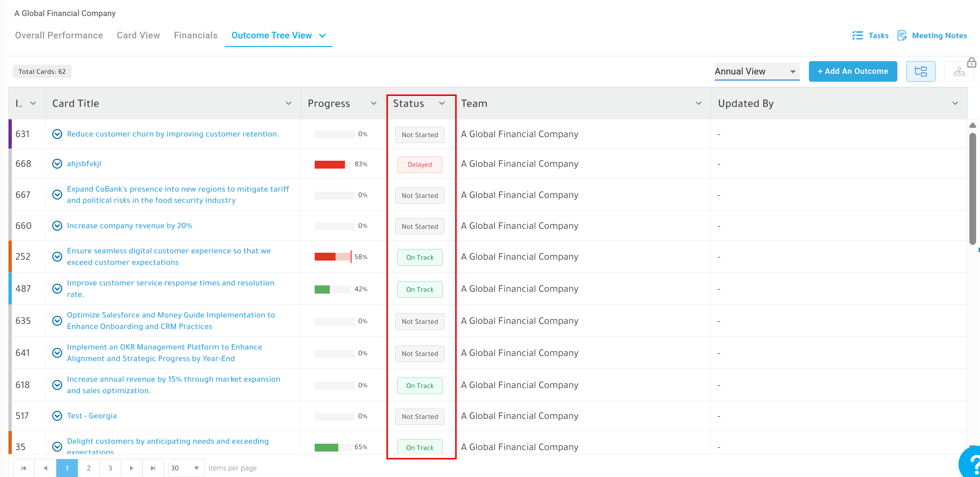Image resolution: width=980 pixels, height=477 pixels.
Task: Open the Increase company revenue by 20% card
Action: click(x=130, y=226)
